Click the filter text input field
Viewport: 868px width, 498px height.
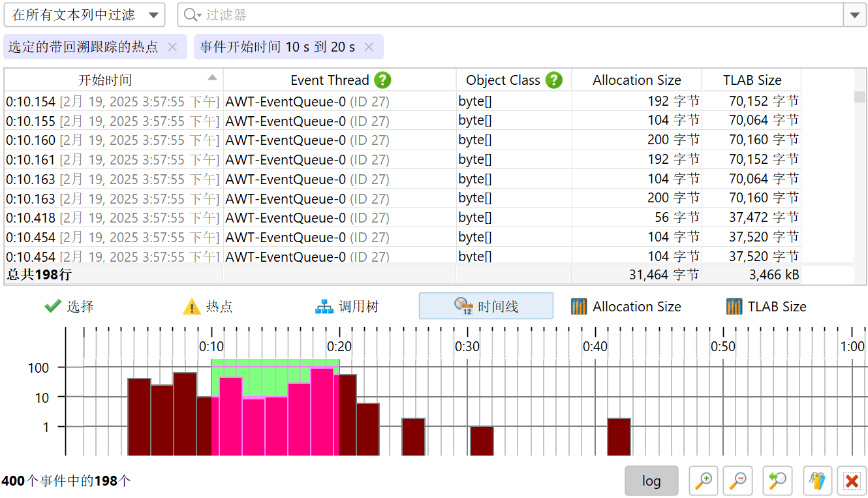point(510,15)
